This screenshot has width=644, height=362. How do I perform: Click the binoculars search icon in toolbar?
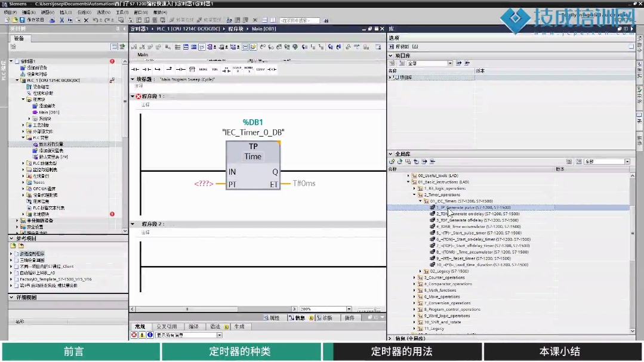pyautogui.click(x=326, y=20)
